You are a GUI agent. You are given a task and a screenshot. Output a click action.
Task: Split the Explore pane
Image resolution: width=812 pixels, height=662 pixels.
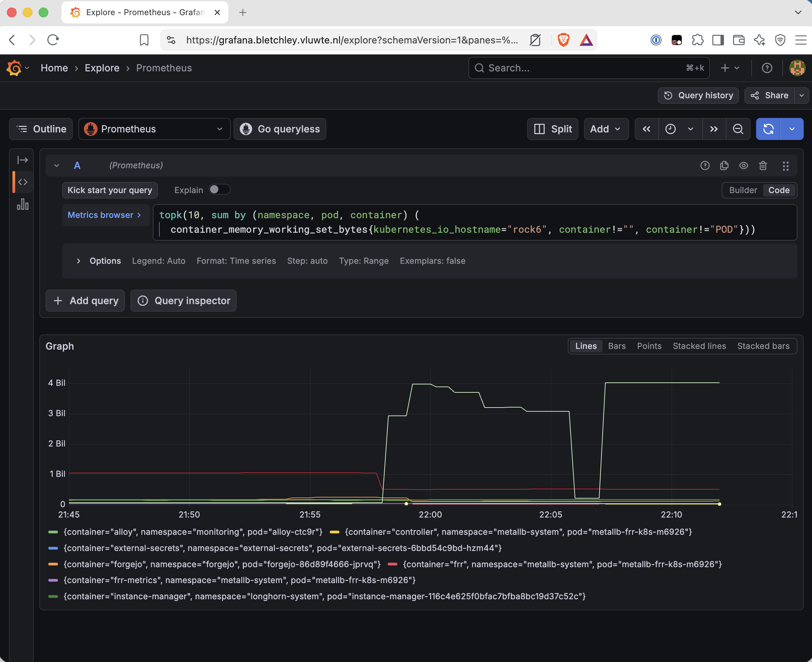(552, 129)
